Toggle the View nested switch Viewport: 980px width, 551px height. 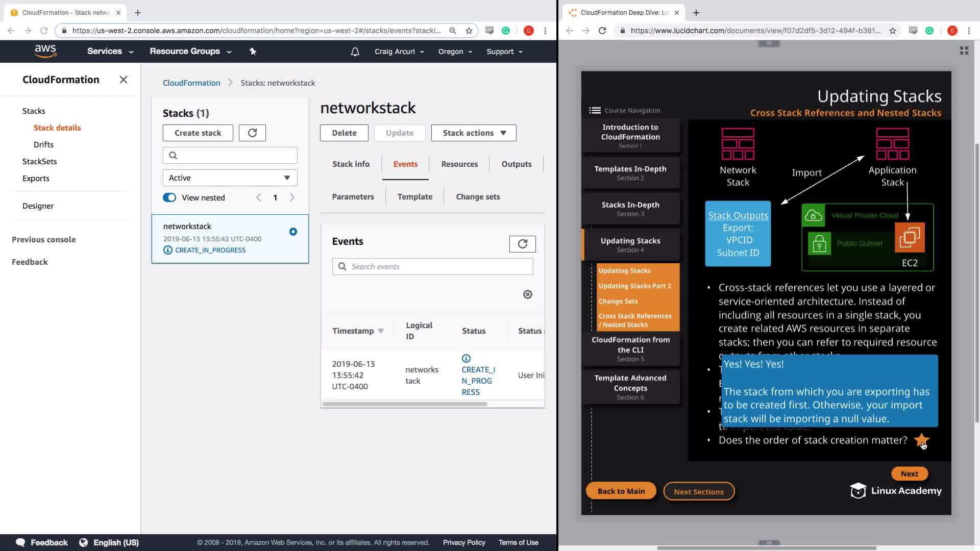pos(169,197)
